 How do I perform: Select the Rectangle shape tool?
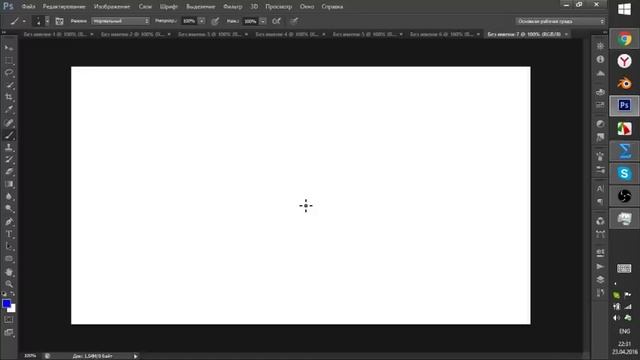(x=9, y=259)
